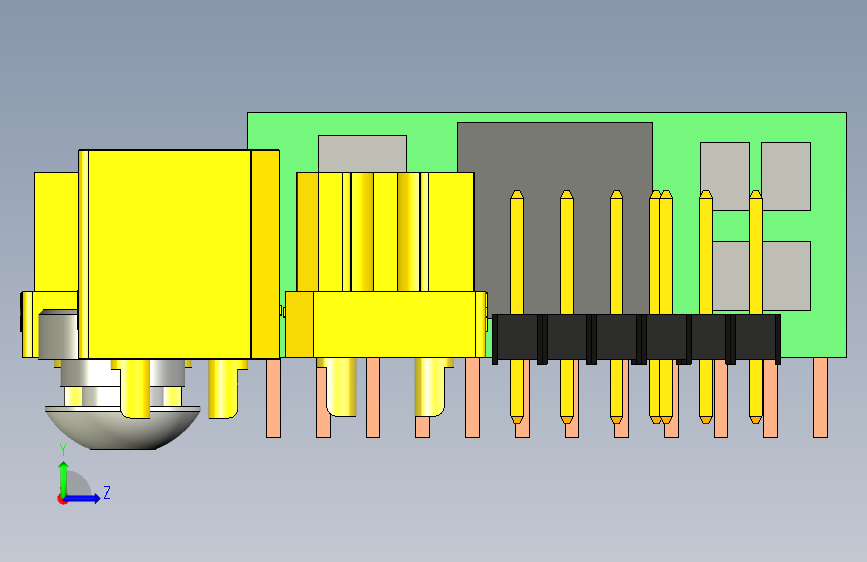The image size is (867, 562).
Task: Pick the light gray component behind middle connector
Action: pos(362,154)
